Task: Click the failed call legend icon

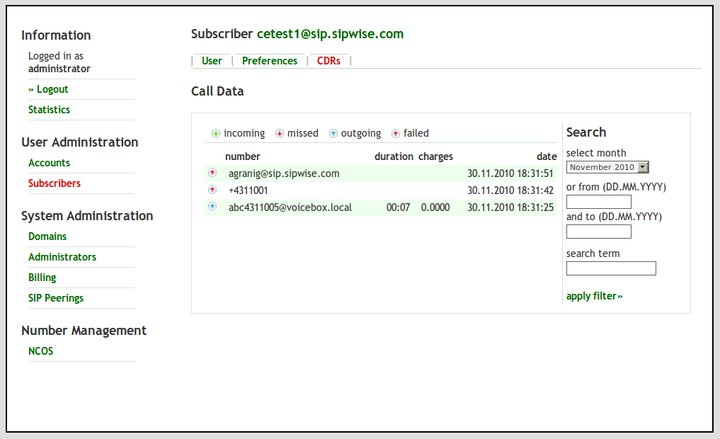Action: (x=395, y=133)
